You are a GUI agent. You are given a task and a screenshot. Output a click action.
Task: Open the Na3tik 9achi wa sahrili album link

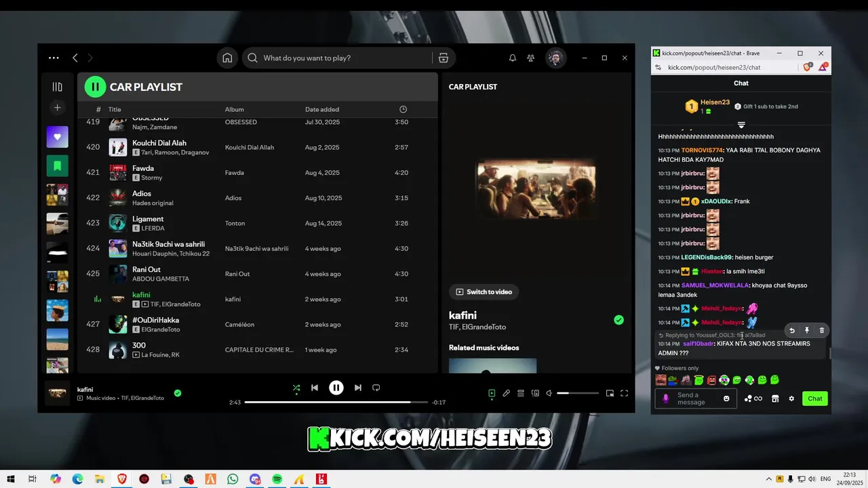click(257, 249)
